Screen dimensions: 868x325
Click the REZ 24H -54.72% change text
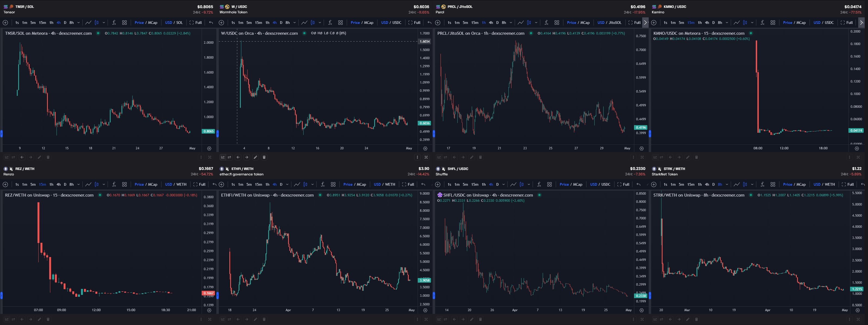pyautogui.click(x=202, y=175)
